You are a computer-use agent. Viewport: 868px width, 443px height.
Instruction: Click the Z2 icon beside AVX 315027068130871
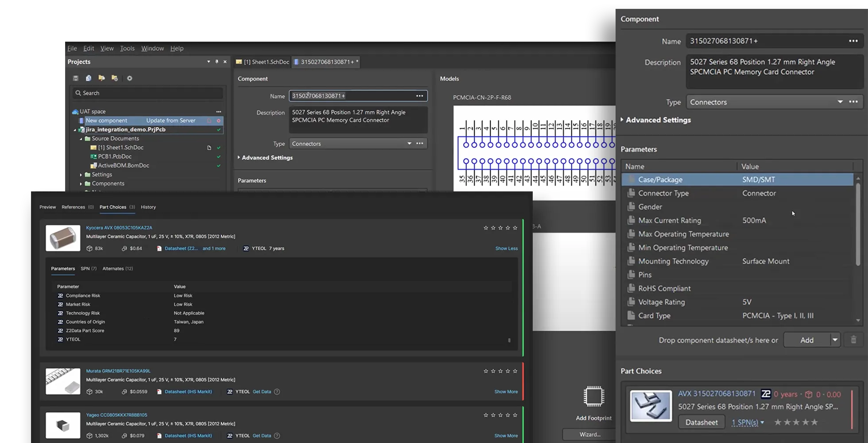click(766, 394)
